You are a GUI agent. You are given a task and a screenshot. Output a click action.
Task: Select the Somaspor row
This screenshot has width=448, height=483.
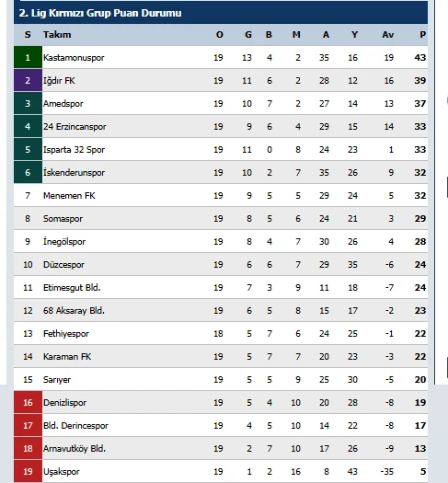tap(221, 218)
